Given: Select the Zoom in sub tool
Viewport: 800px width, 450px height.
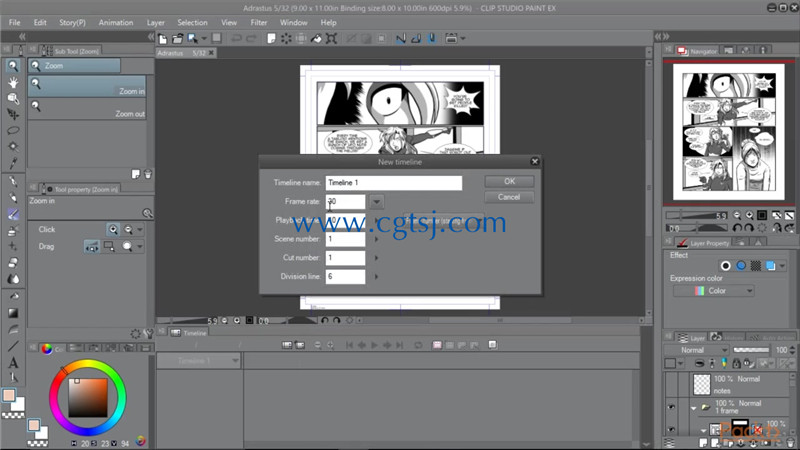Looking at the screenshot, I should (x=87, y=86).
